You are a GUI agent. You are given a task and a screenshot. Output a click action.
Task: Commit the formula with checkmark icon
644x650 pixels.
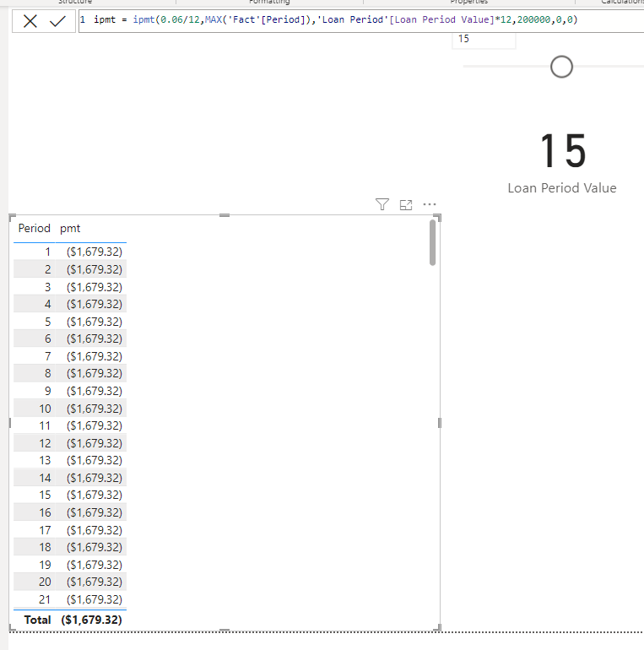click(57, 21)
